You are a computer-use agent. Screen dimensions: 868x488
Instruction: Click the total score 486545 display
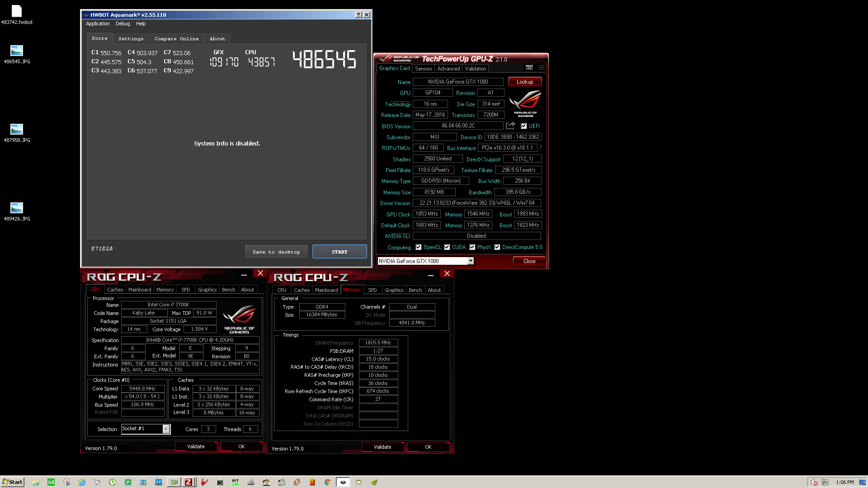point(324,60)
